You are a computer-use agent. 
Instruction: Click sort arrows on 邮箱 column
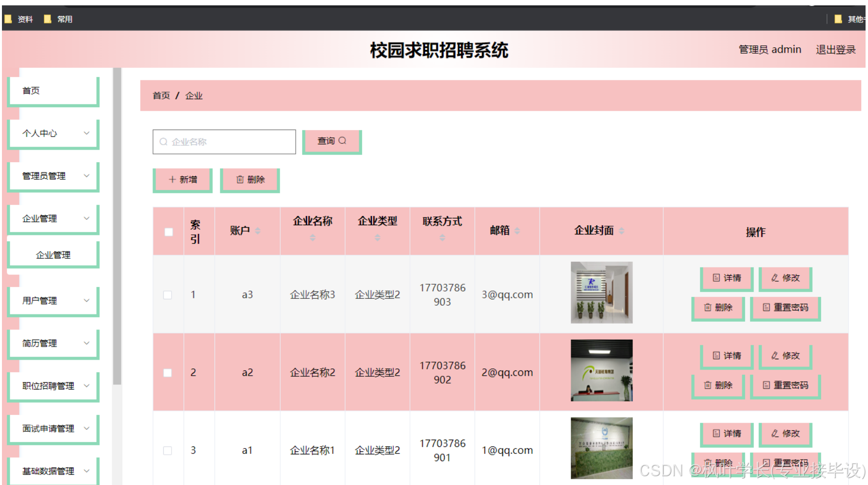click(x=517, y=231)
